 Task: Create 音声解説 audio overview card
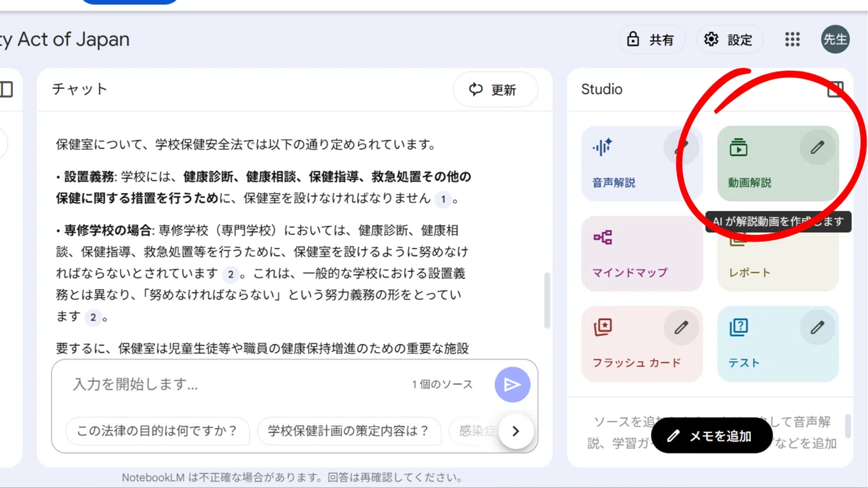click(642, 163)
